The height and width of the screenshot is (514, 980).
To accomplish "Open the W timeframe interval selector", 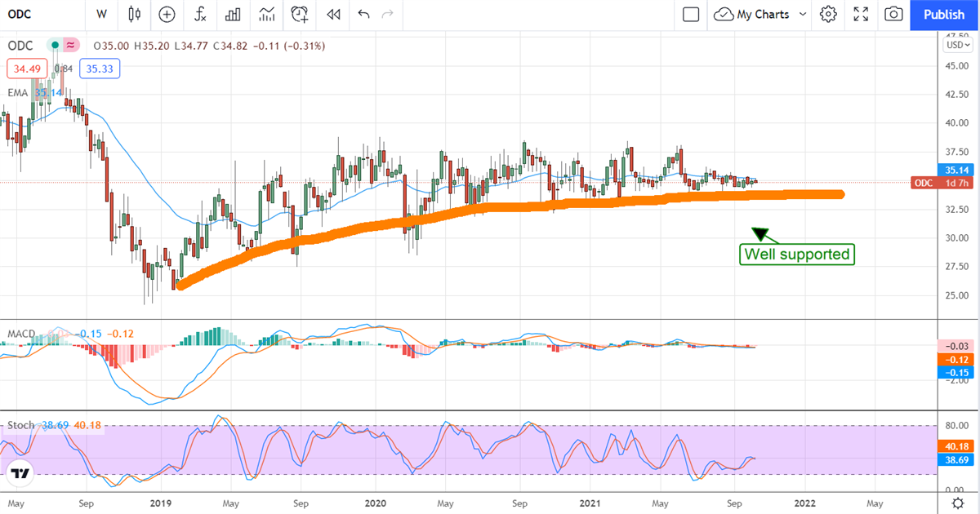I will tap(101, 14).
